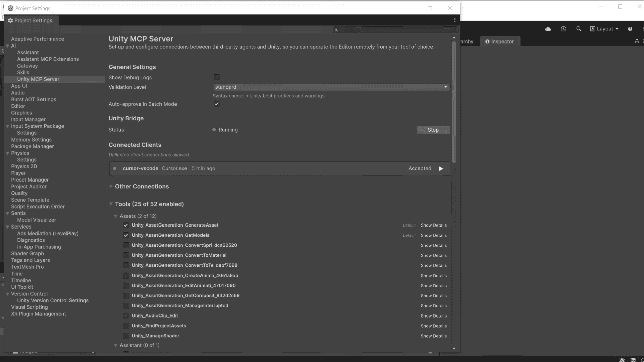
Task: Open Gateway settings in sidebar
Action: point(27,66)
